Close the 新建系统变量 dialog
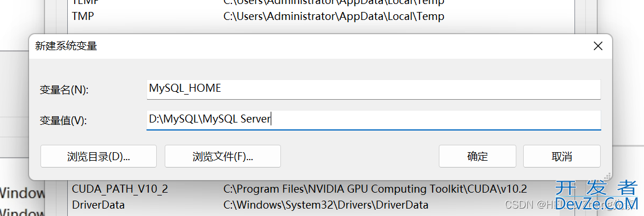This screenshot has height=216, width=644. 598,46
